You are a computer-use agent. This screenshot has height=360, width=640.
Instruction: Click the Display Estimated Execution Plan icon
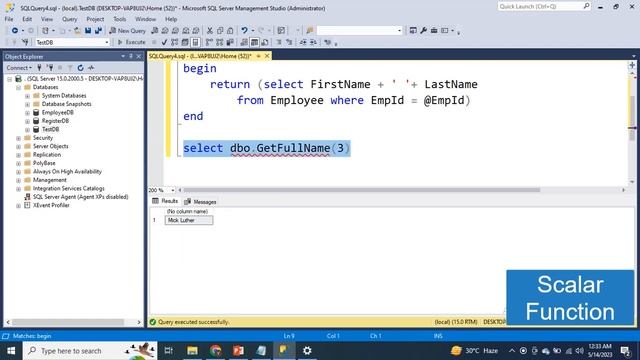point(175,42)
